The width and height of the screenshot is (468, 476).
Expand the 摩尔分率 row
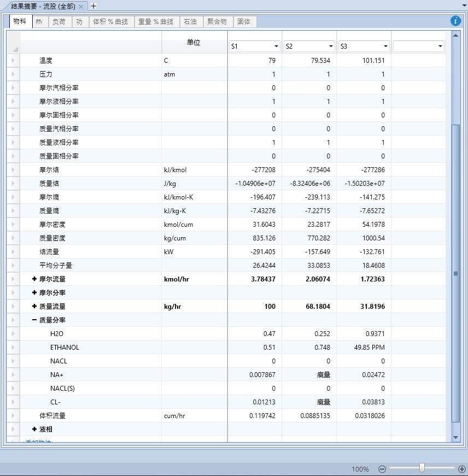(34, 293)
